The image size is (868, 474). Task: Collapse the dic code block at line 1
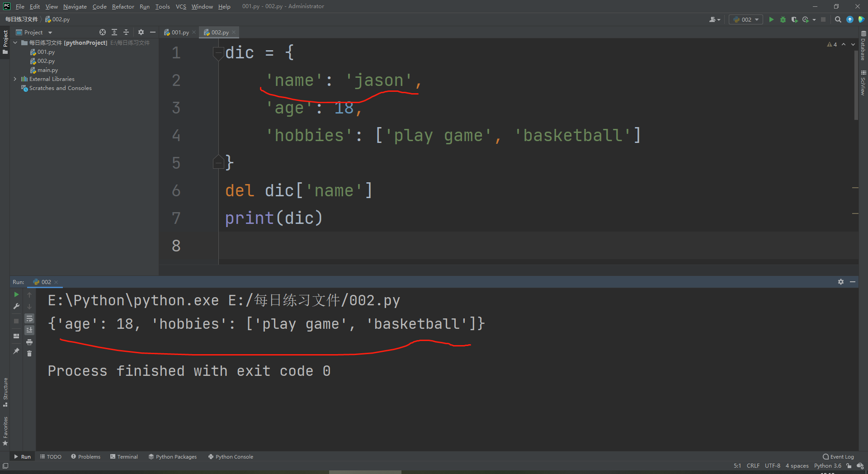coord(218,52)
